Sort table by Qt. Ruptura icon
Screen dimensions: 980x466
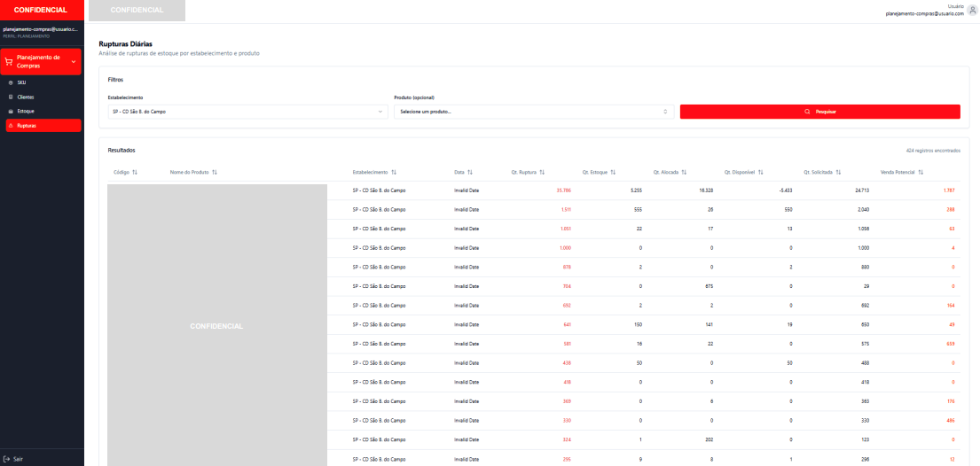(541, 172)
